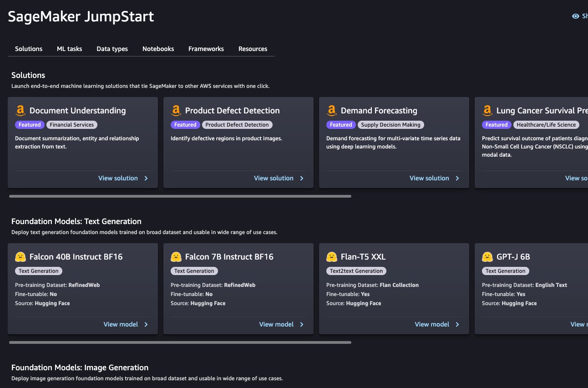Click the Solutions row horizontal scrollbar
The height and width of the screenshot is (388, 588).
click(180, 196)
